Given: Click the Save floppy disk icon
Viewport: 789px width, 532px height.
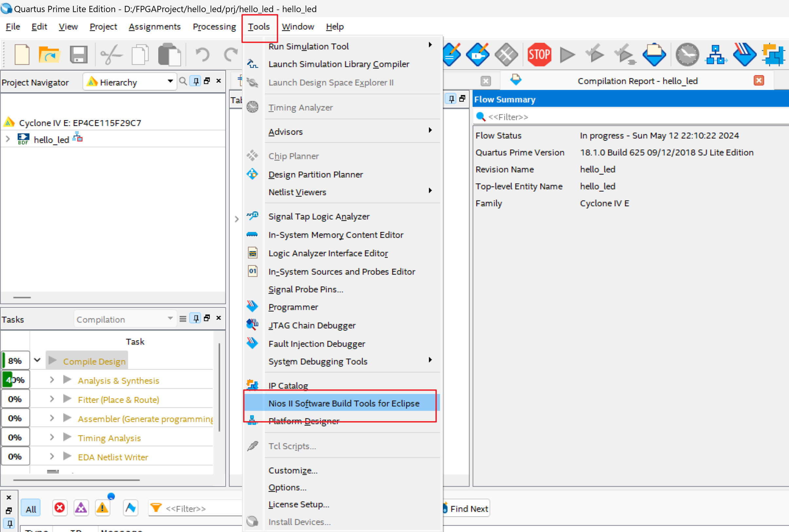Looking at the screenshot, I should coord(79,54).
